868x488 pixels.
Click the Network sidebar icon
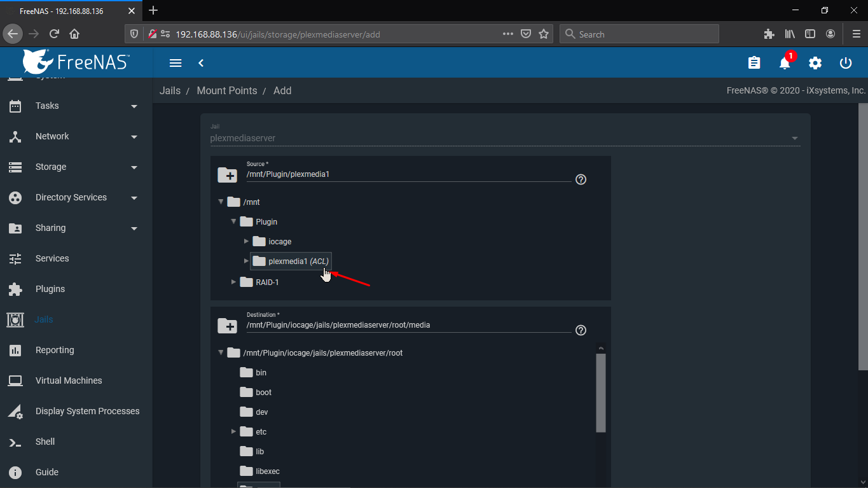click(x=15, y=136)
